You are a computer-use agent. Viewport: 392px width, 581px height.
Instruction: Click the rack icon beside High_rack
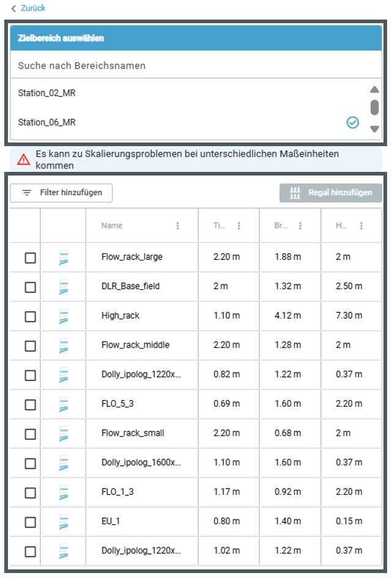[64, 316]
